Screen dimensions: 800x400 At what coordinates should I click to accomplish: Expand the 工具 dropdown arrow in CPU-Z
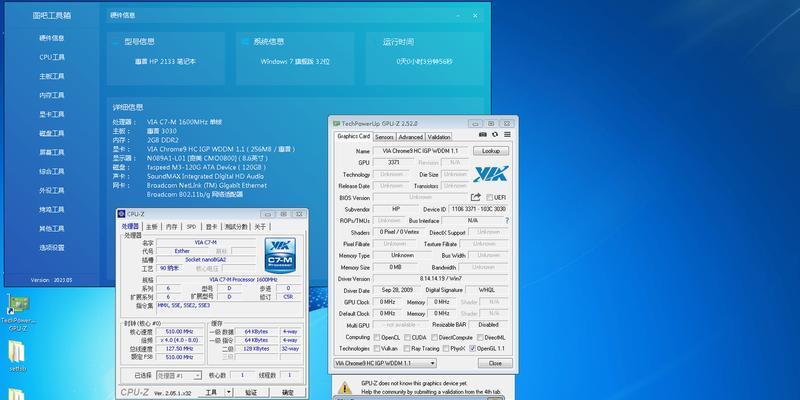click(229, 392)
